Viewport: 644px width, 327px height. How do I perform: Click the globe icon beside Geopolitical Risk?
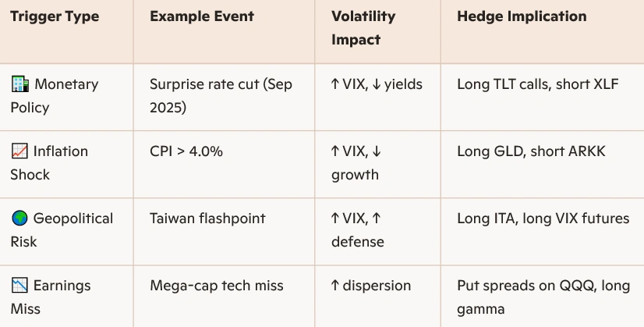pos(19,219)
